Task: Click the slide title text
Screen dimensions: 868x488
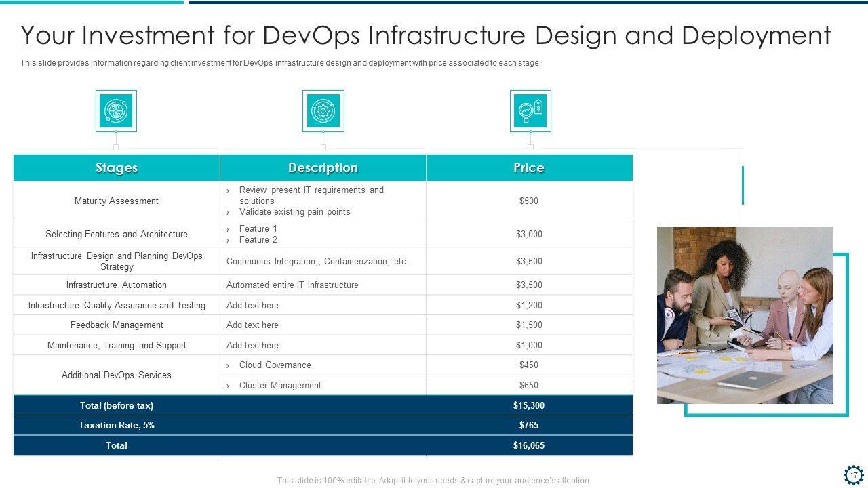Action: 425,35
